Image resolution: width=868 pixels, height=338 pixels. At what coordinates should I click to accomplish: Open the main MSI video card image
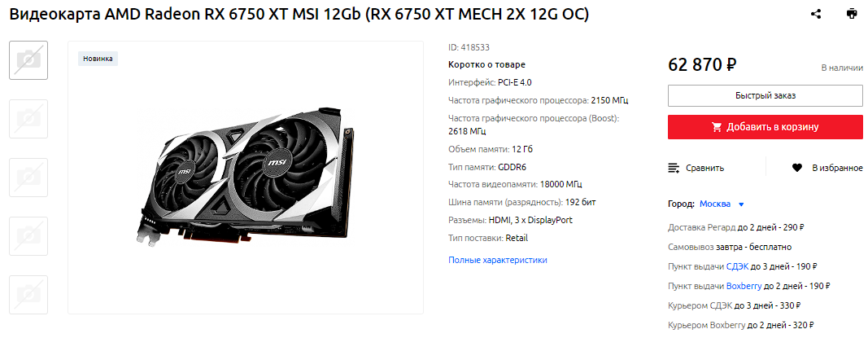[245, 178]
